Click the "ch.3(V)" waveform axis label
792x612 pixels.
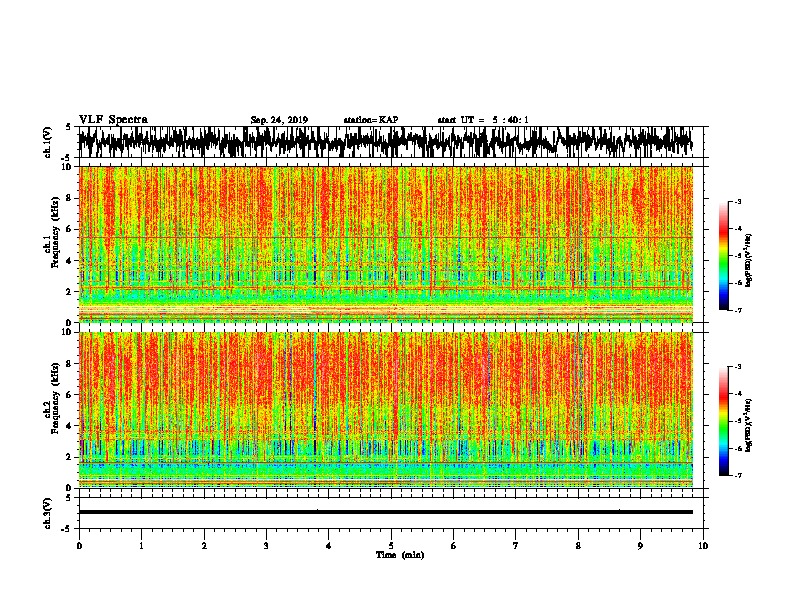[48, 513]
